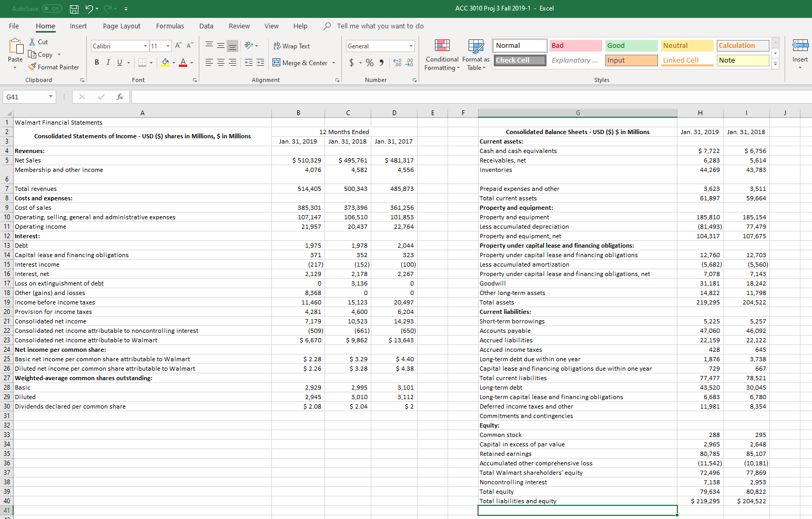Image resolution: width=812 pixels, height=519 pixels.
Task: Toggle Bottom Align option
Action: [232, 46]
